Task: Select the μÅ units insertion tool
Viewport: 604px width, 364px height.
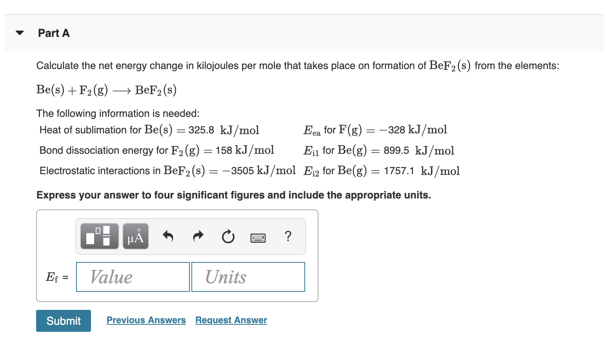Action: pyautogui.click(x=135, y=236)
